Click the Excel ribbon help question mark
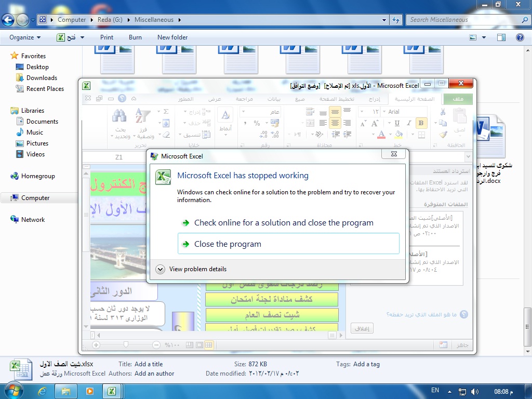Screen dimensions: 532x399 tap(122, 98)
